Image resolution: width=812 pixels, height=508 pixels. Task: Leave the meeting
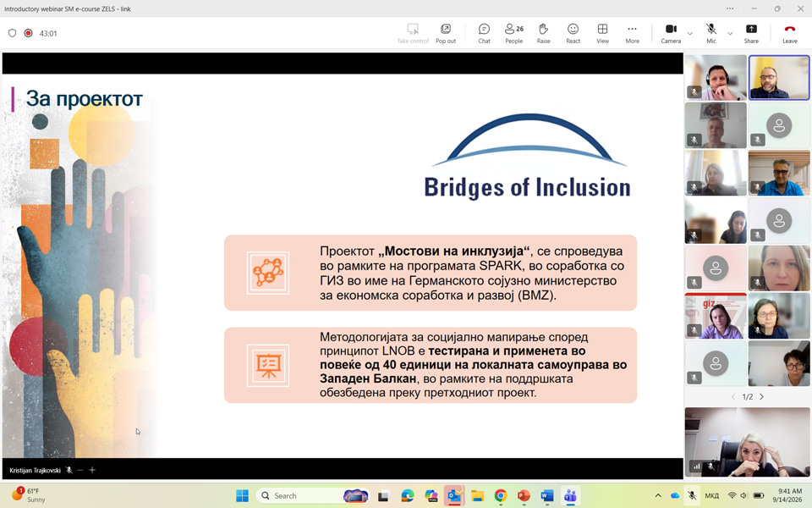click(x=789, y=33)
